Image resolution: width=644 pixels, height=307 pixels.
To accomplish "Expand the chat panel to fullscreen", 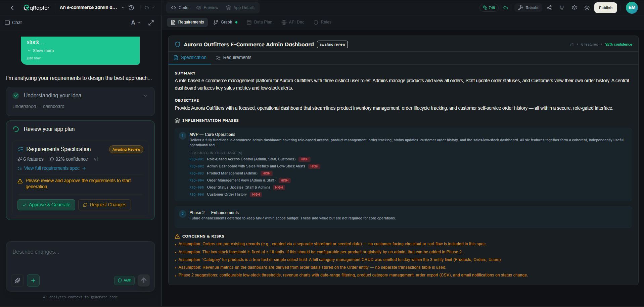I will (151, 23).
